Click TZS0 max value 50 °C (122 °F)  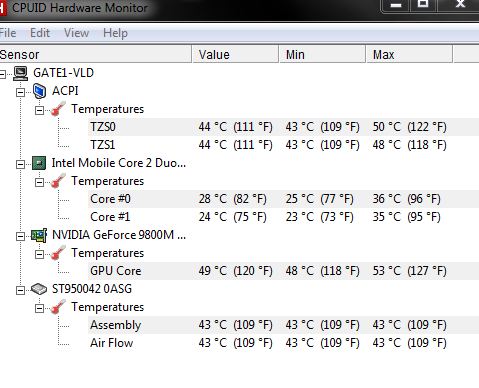coord(409,127)
